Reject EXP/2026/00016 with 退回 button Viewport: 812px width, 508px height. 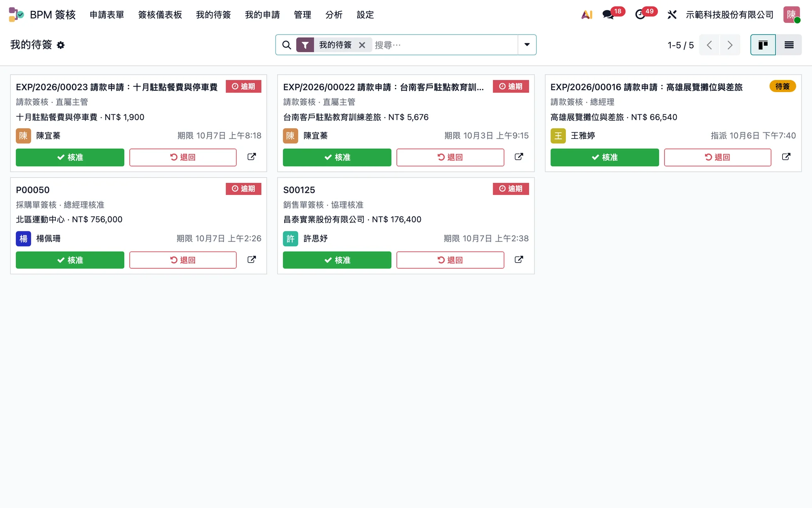(718, 157)
